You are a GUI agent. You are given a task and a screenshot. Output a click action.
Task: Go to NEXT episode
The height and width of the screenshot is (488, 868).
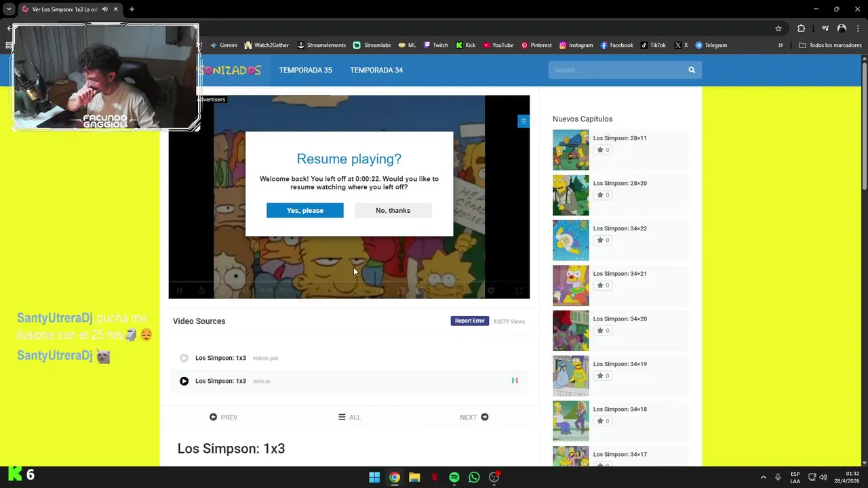click(x=474, y=418)
